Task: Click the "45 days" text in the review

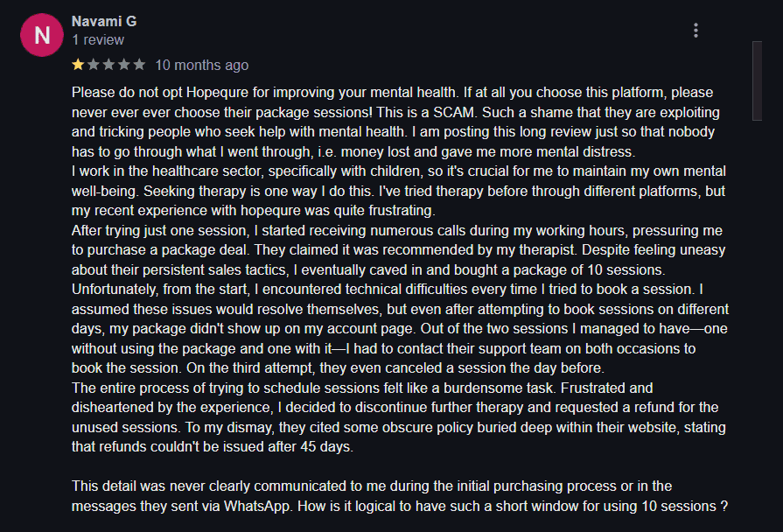Action: [325, 447]
